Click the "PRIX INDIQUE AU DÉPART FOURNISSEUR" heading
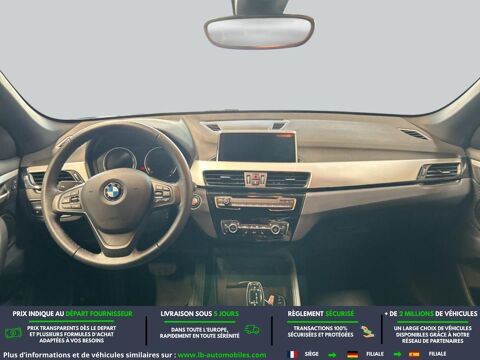480x360 pixels. pyautogui.click(x=72, y=314)
